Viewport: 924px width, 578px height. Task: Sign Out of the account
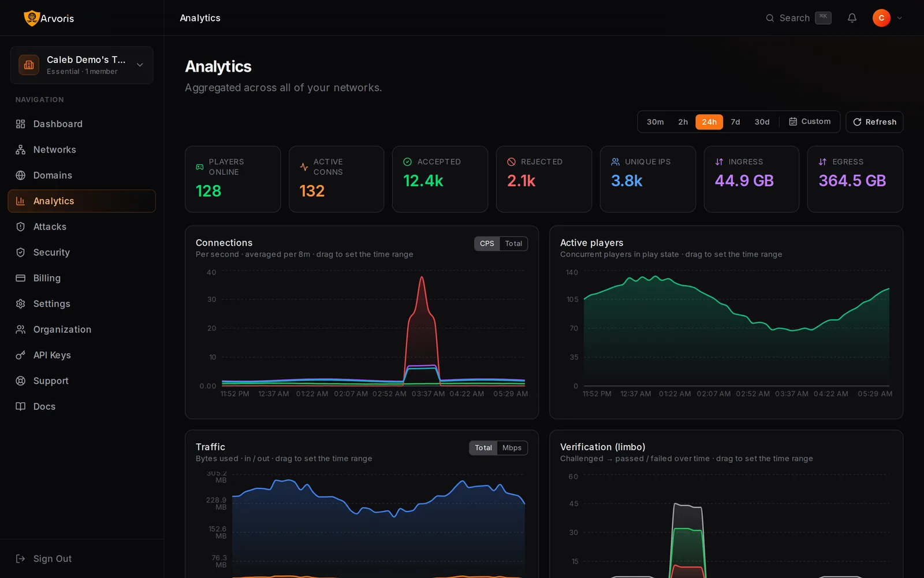(81, 558)
